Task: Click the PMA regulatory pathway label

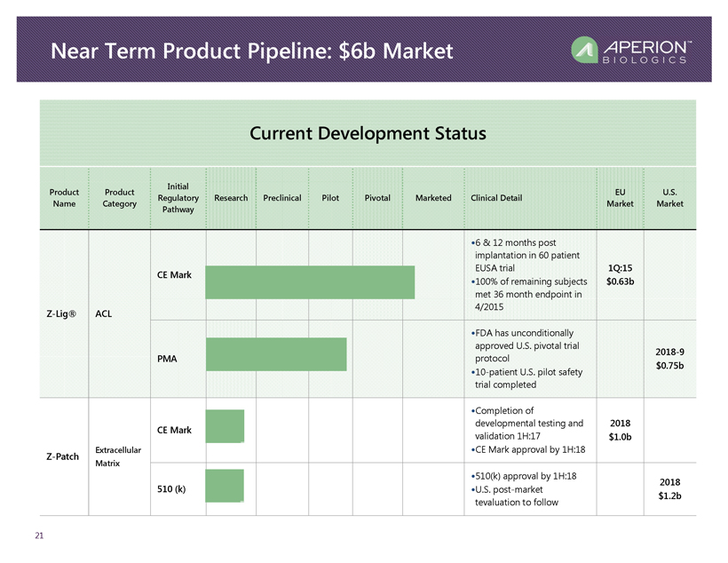Action: [166, 360]
